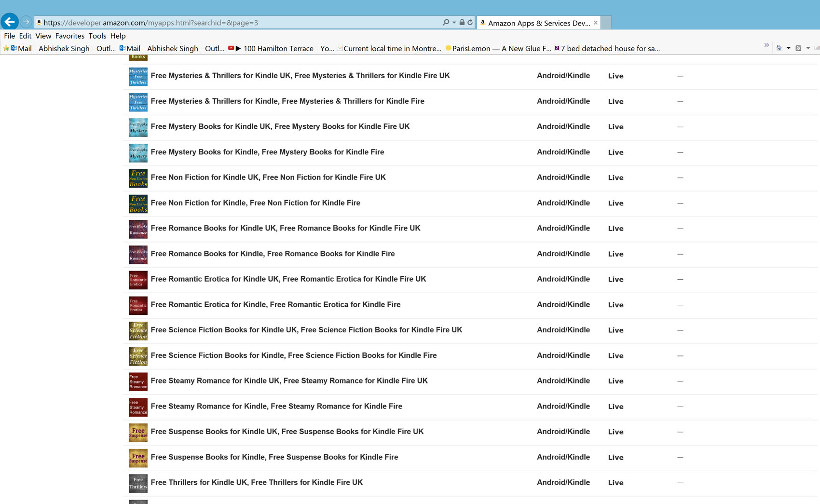Click Free Science Fiction Books Kindle UK icon
Image resolution: width=820 pixels, height=504 pixels.
pos(138,331)
